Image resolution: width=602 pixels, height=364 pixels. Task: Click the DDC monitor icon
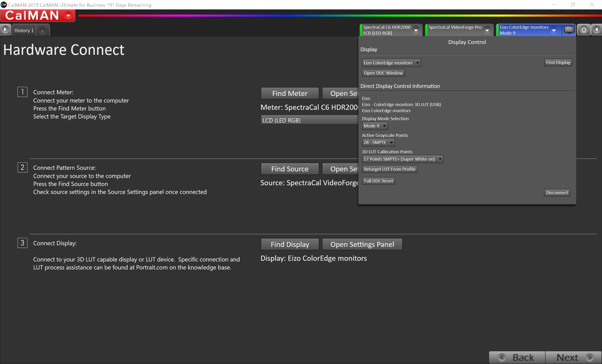click(x=569, y=30)
